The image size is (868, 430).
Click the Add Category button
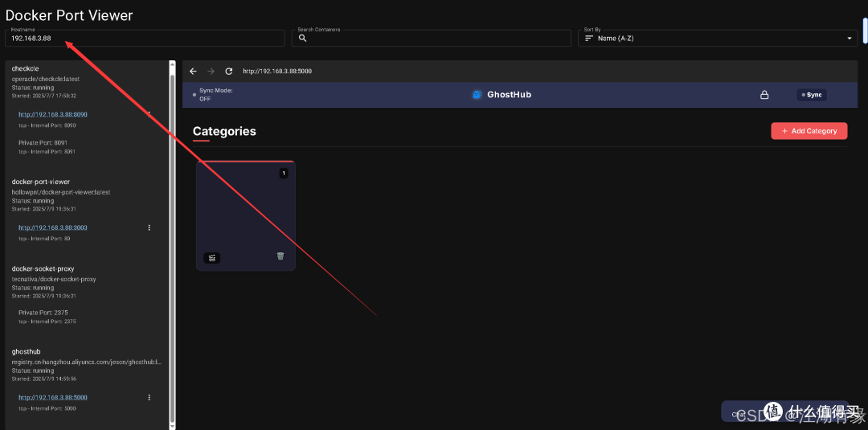pyautogui.click(x=809, y=131)
